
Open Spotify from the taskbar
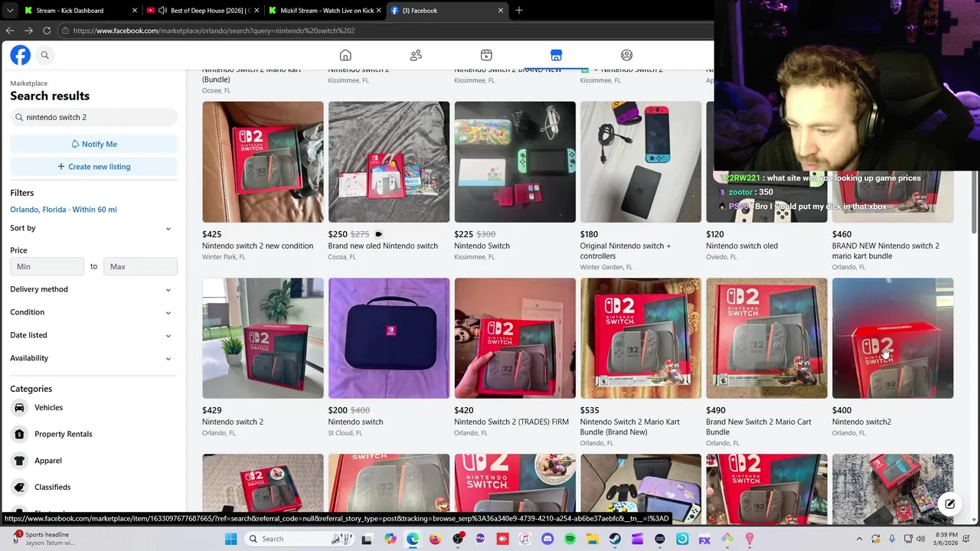tap(570, 539)
